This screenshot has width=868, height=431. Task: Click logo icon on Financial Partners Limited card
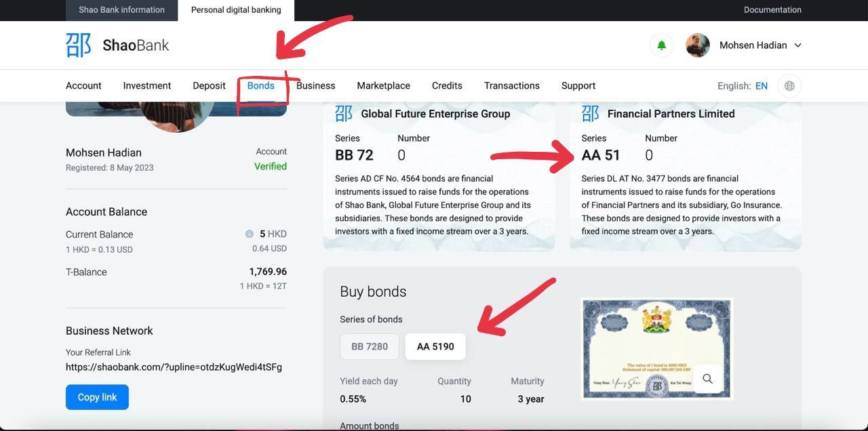click(591, 113)
